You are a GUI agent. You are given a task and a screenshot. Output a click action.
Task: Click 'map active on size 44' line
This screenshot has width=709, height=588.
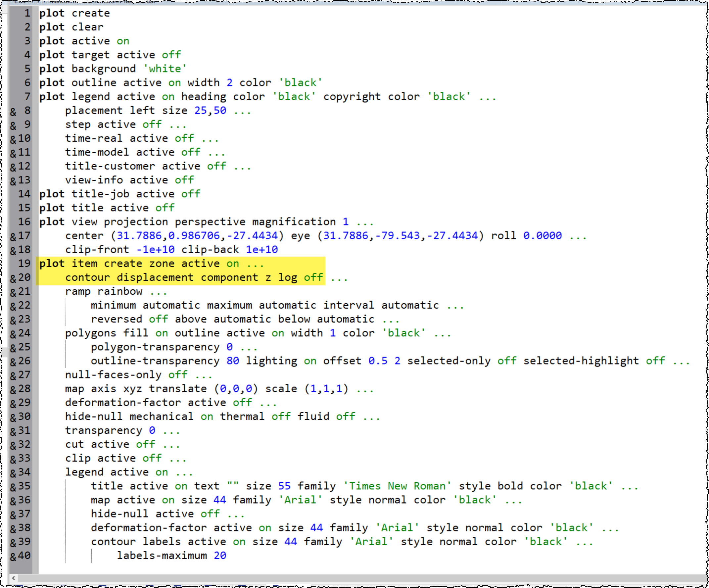point(307,500)
